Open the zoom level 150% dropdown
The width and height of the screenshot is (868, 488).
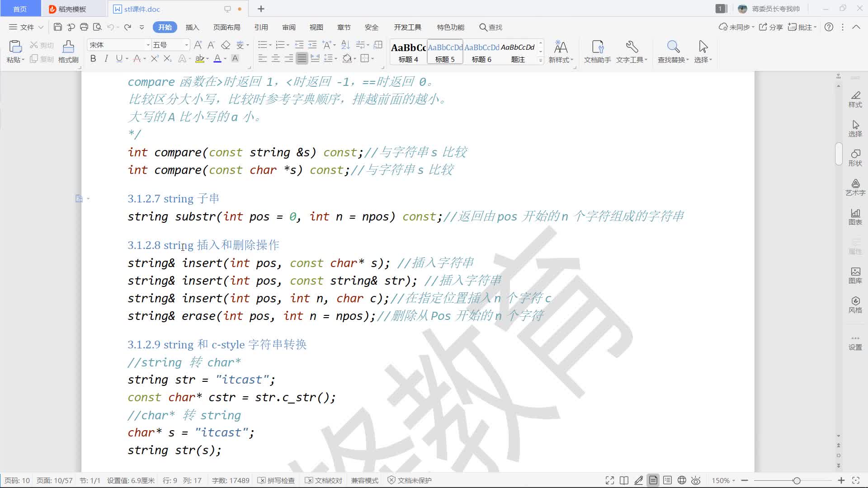click(723, 480)
